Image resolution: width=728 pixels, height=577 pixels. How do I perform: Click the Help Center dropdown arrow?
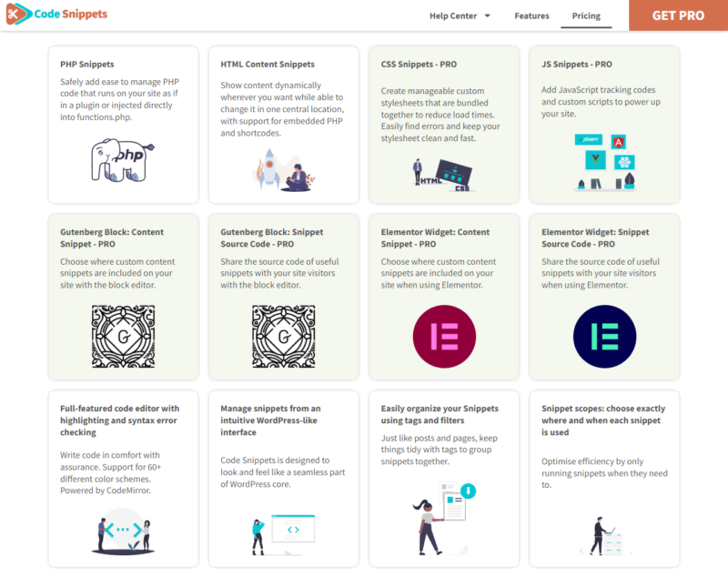[487, 15]
